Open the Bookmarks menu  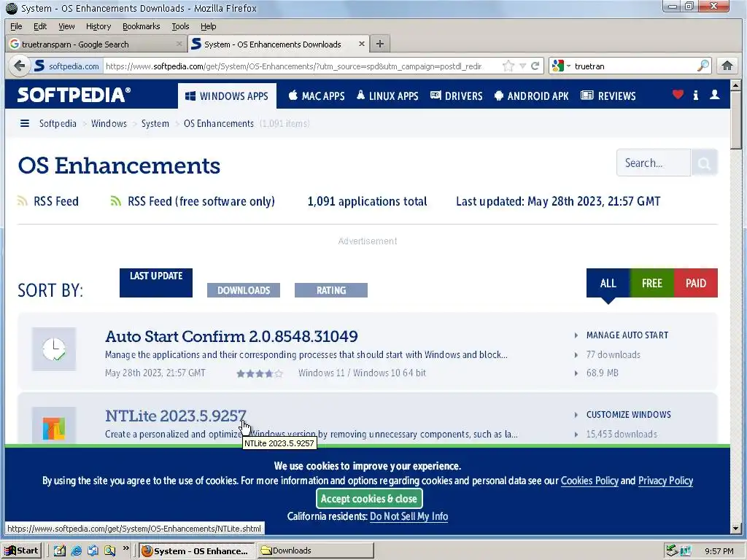(141, 26)
